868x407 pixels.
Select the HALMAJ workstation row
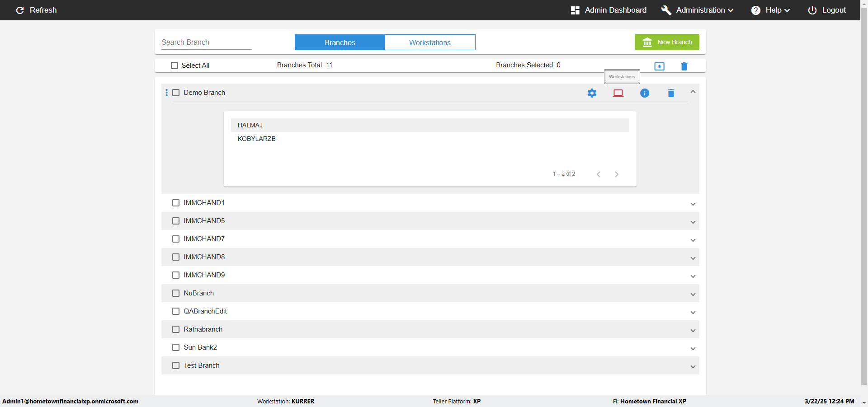click(430, 125)
